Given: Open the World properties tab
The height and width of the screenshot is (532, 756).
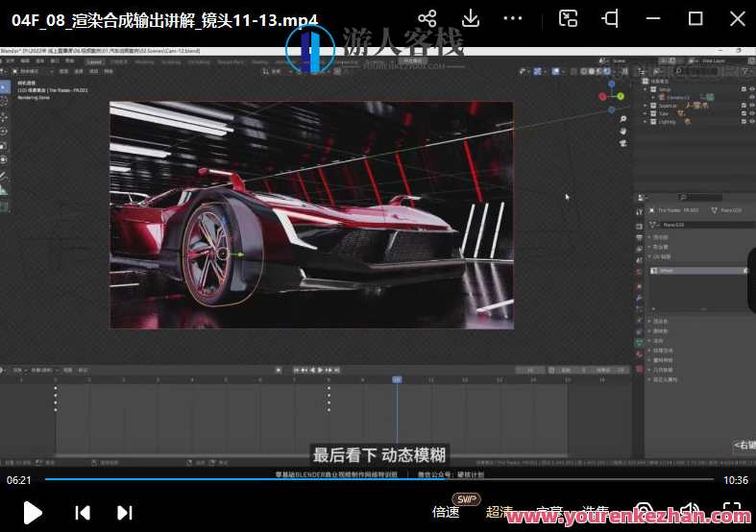Looking at the screenshot, I should click(x=640, y=273).
